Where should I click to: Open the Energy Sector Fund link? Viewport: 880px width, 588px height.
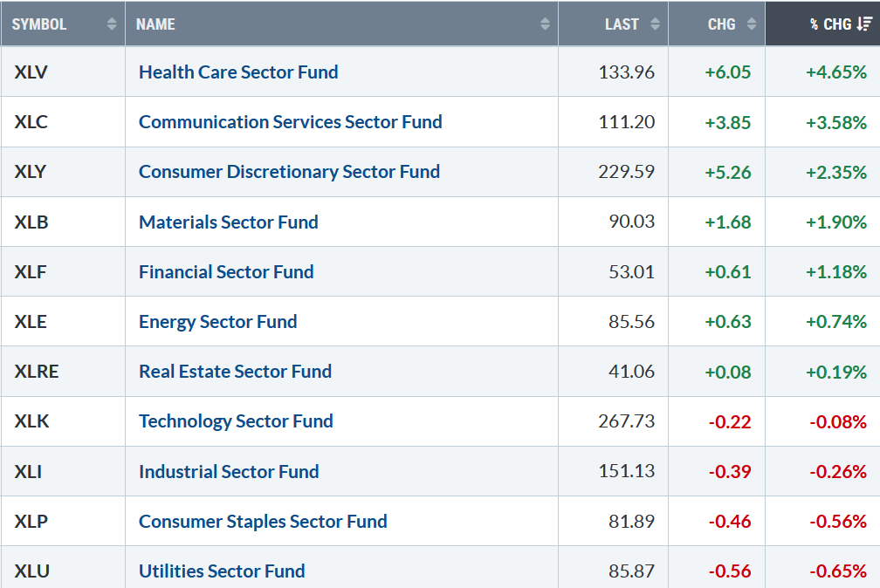pyautogui.click(x=217, y=322)
